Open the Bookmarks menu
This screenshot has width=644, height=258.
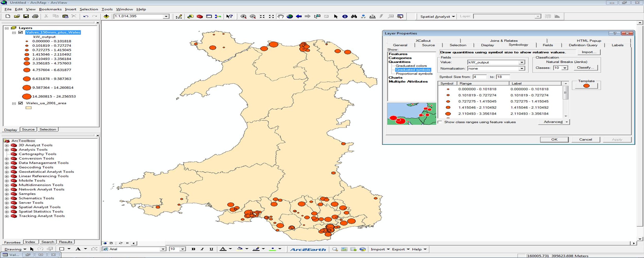(50, 9)
